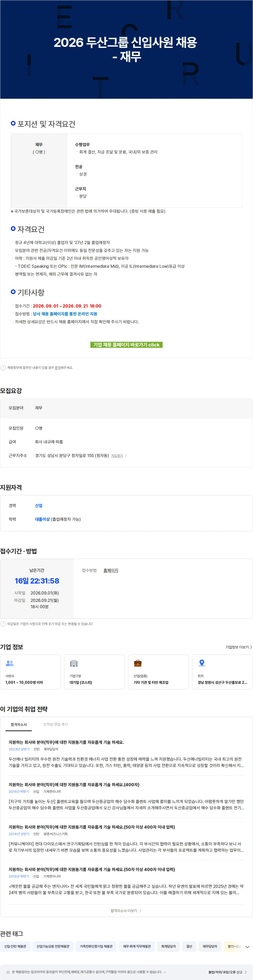Click the info icon beside 채용정보에 잘못된 내용이 있을 경우
Screen dimensions: 253x980
tap(3, 368)
